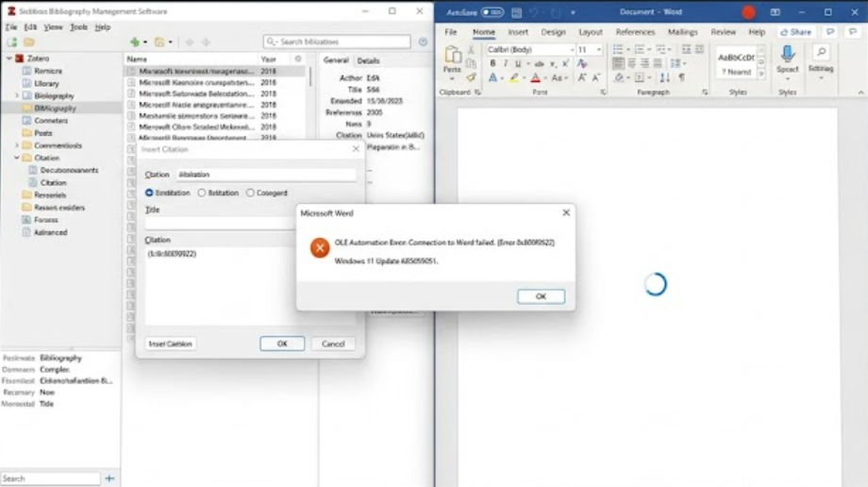Viewport: 868px width, 487px height.
Task: Click the decrease indent icon
Action: [x=687, y=50]
